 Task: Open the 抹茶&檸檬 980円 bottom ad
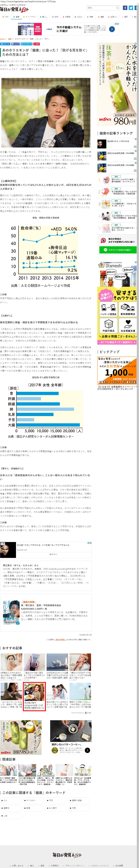(x=21, y=738)
